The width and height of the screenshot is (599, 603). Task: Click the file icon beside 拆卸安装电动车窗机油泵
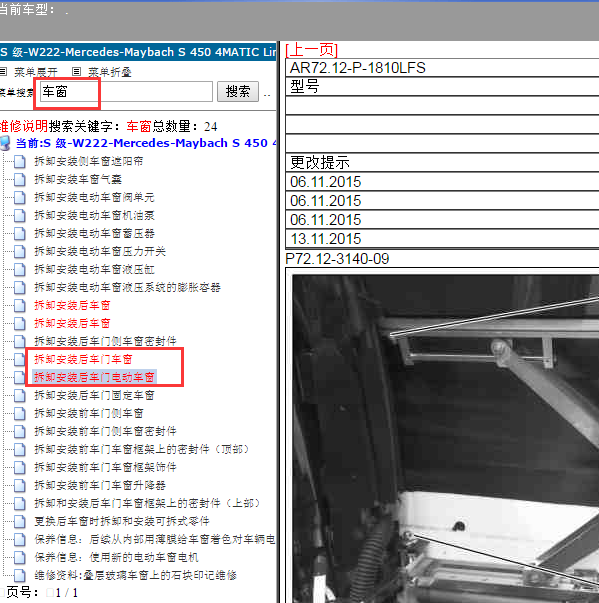point(20,215)
